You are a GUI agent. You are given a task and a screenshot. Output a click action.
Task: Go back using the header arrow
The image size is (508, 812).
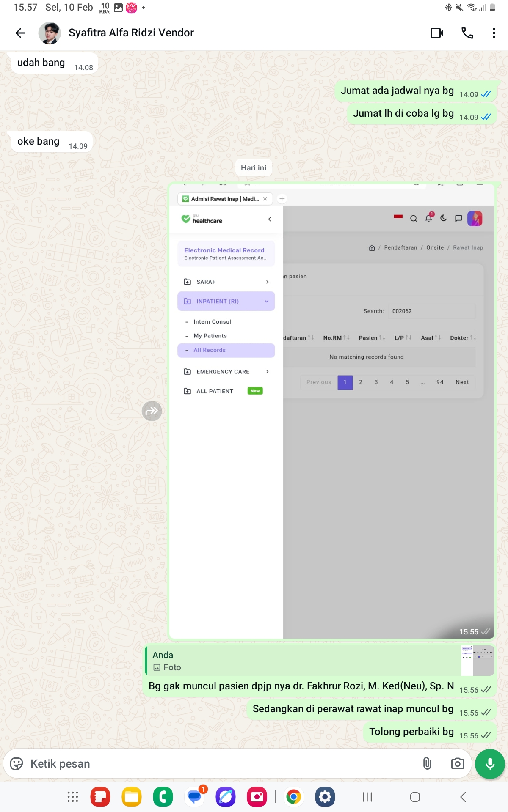point(20,33)
